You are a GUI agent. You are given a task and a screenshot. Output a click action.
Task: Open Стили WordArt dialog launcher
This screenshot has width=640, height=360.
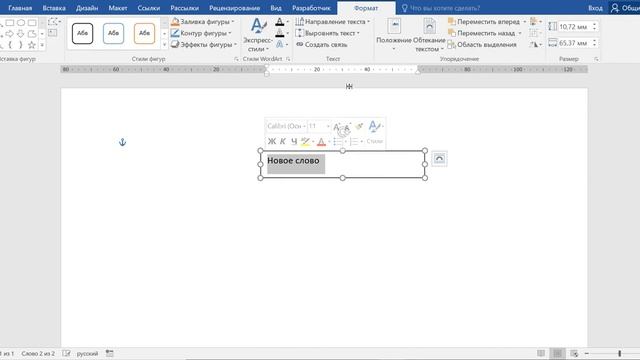click(x=288, y=59)
